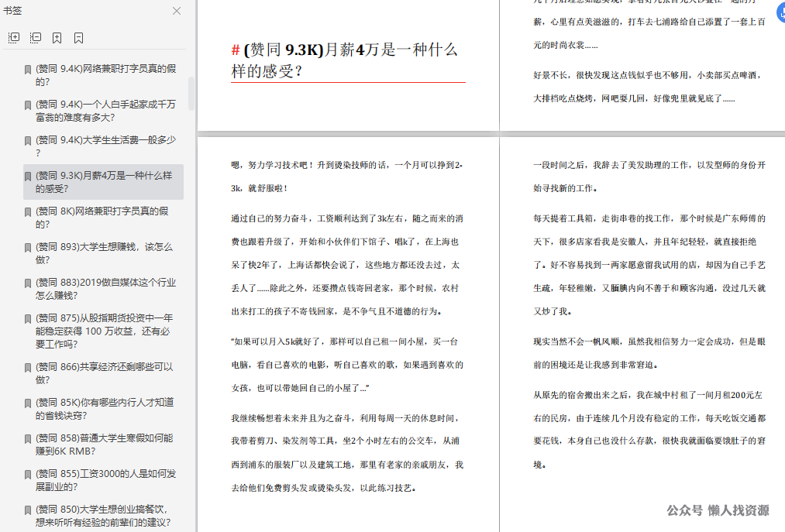Click bookmark flag icon beside 一个人白手起家 entry
This screenshot has width=785, height=532.
tap(28, 105)
